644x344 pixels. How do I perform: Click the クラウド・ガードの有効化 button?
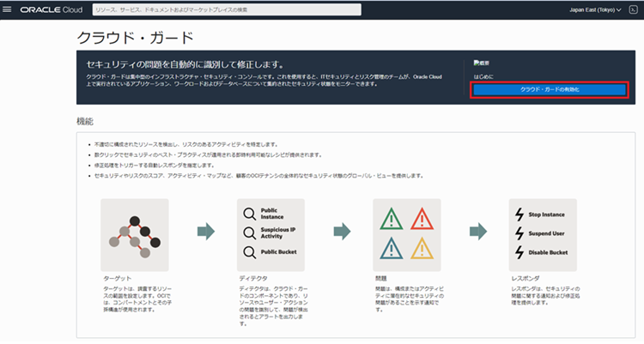550,89
